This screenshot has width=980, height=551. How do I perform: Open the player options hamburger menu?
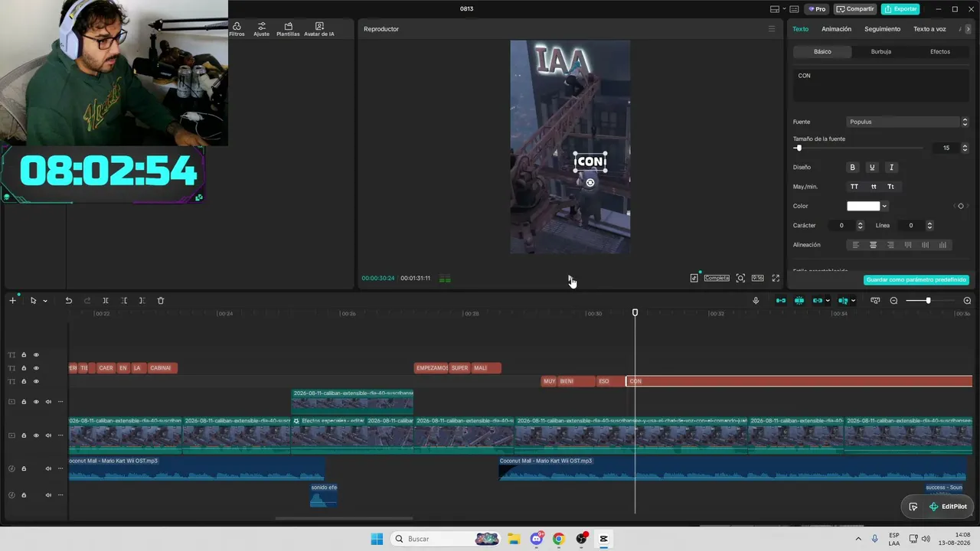pyautogui.click(x=772, y=29)
